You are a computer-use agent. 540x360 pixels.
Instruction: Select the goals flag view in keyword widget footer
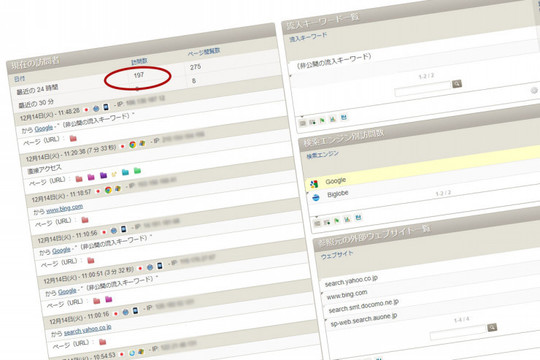point(322,120)
